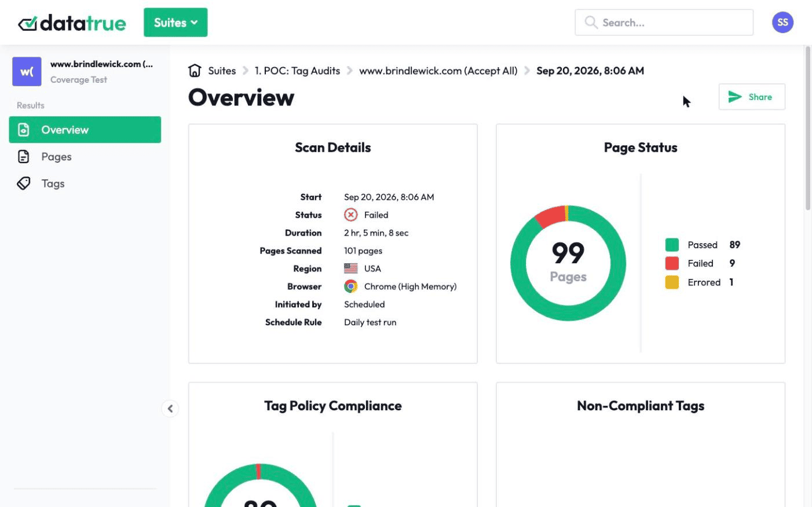
Task: Click the red Failed legend swatch
Action: (x=672, y=263)
